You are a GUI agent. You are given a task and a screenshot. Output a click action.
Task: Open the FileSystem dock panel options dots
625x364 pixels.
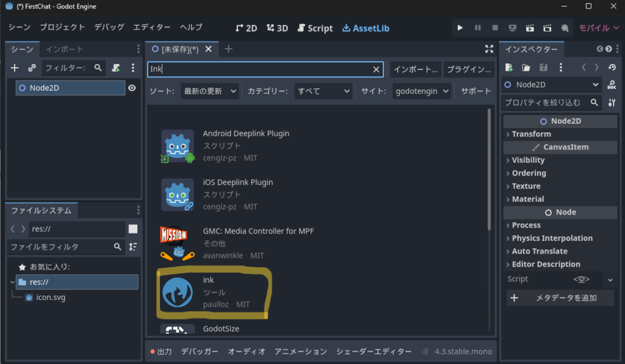139,210
